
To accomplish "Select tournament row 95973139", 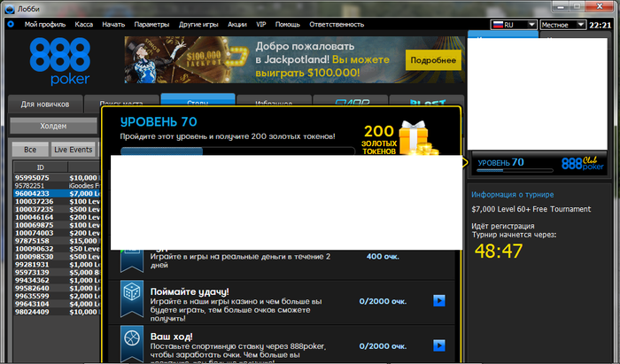I will click(57, 273).
